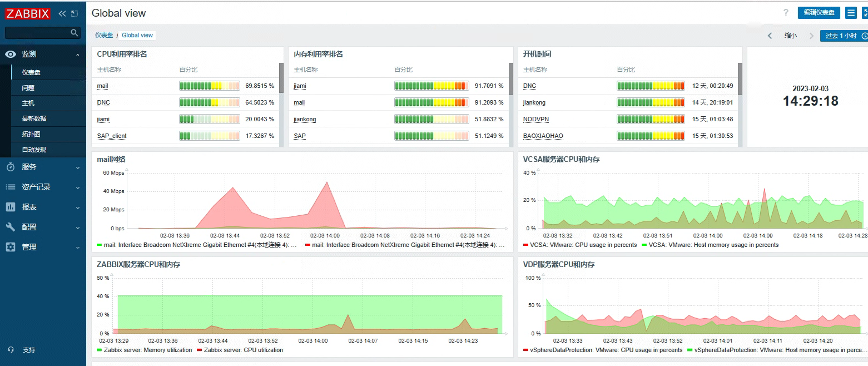Viewport: 868px width, 366px height.
Task: Click the uptime bar for 12 天, 00:20:49
Action: (x=651, y=86)
